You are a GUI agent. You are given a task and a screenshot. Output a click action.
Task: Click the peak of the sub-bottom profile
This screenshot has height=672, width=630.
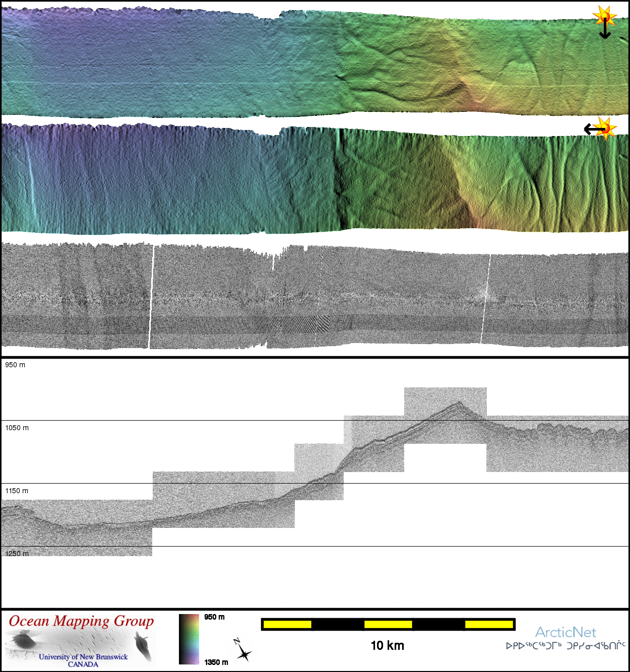tap(459, 402)
